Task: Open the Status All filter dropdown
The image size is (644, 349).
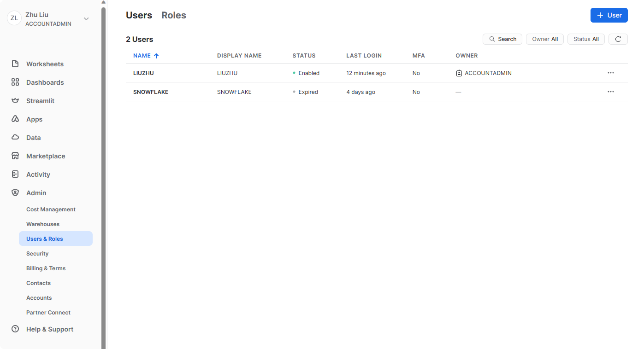Action: [585, 39]
